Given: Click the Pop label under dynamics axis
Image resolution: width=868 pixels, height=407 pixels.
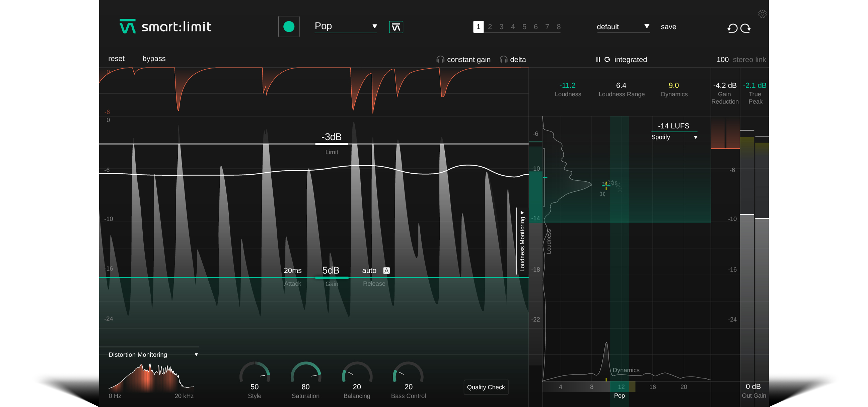Looking at the screenshot, I should pos(619,396).
